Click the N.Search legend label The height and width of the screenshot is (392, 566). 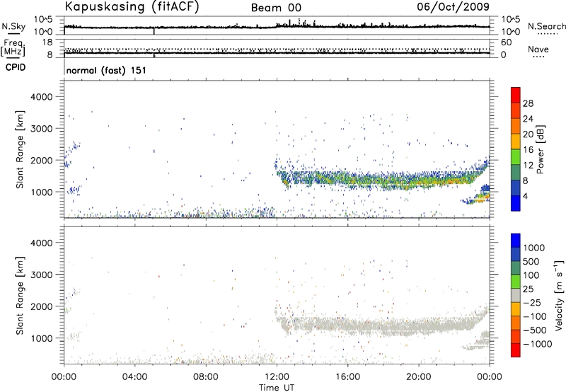point(547,26)
